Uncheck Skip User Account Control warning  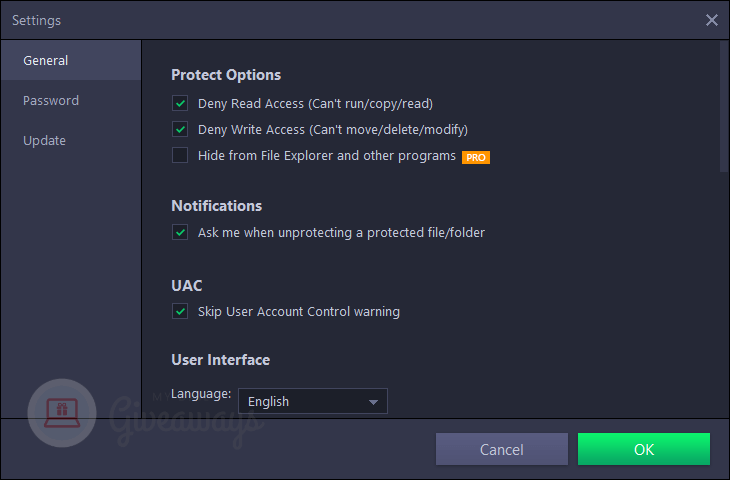click(x=180, y=311)
